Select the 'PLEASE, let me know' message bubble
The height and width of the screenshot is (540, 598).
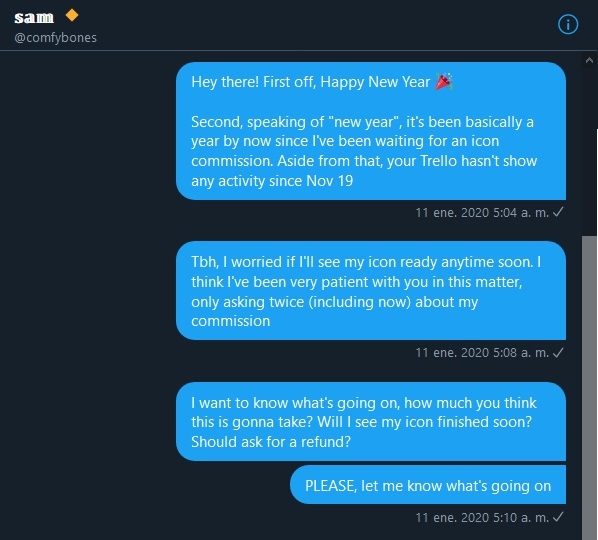click(x=428, y=485)
